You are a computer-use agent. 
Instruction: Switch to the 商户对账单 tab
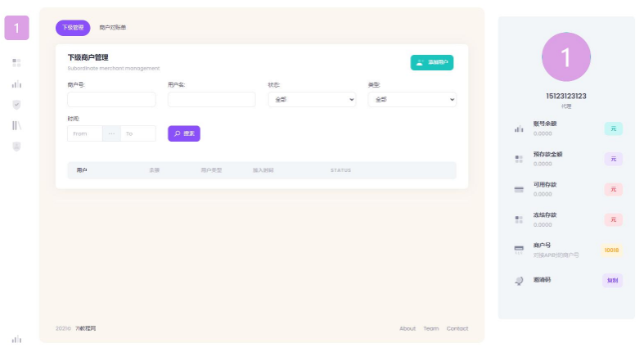(x=113, y=28)
